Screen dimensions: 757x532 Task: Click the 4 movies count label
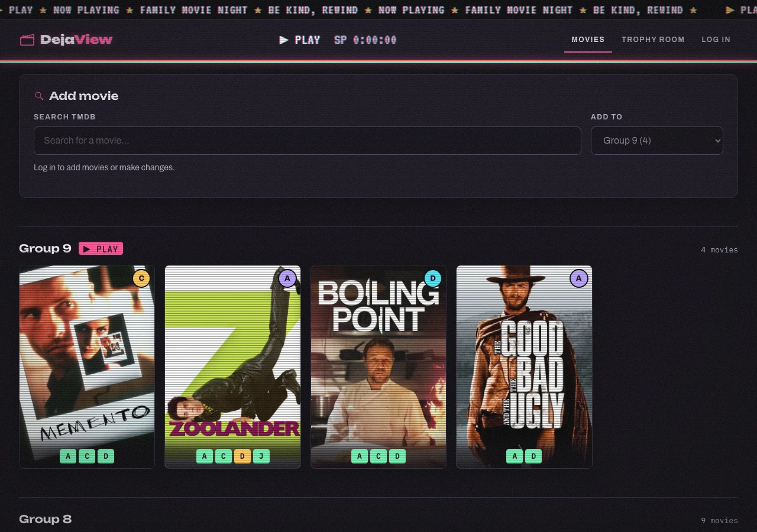719,250
